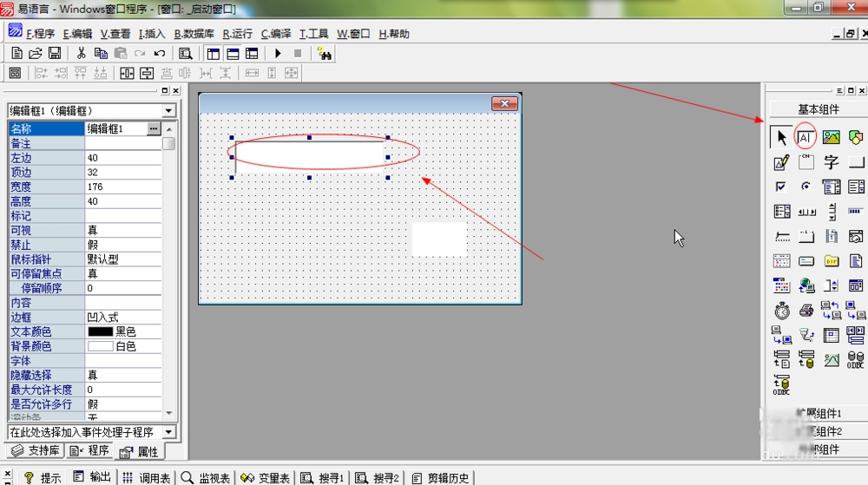Cut selection with the scissors icon
868x485 pixels.
click(82, 54)
